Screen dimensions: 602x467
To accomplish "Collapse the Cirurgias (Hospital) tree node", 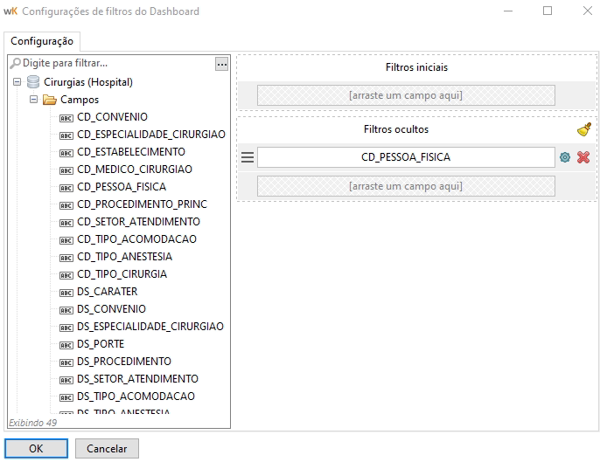I will pyautogui.click(x=17, y=82).
